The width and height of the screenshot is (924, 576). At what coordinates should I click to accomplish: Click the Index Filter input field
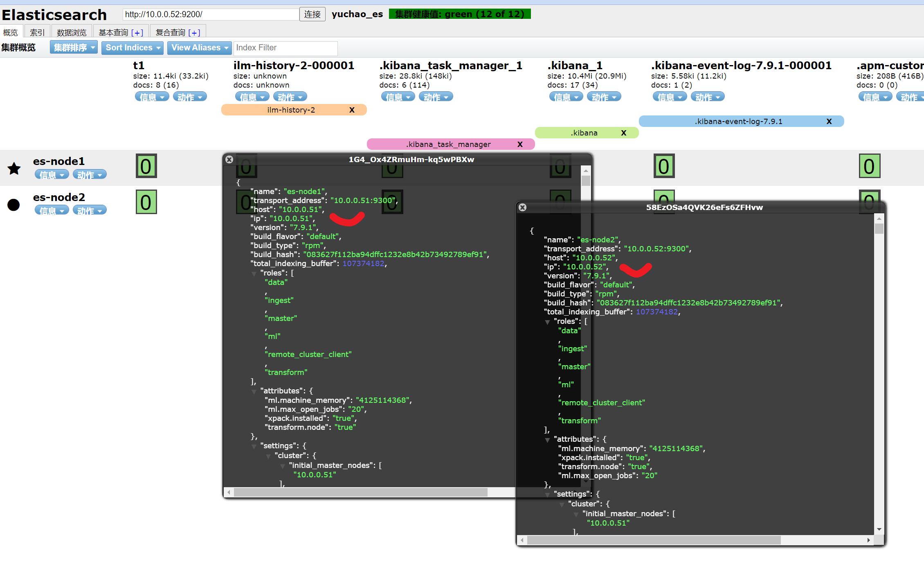285,48
